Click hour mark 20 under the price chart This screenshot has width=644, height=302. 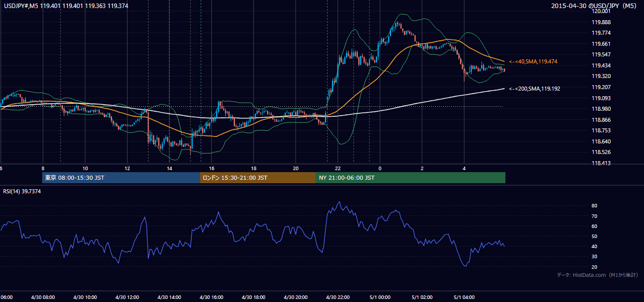(296, 169)
